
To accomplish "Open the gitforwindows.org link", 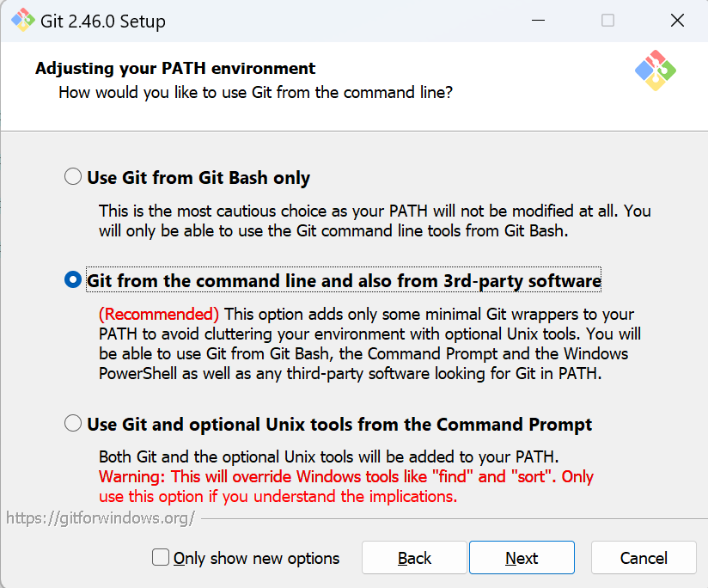I will point(101,518).
